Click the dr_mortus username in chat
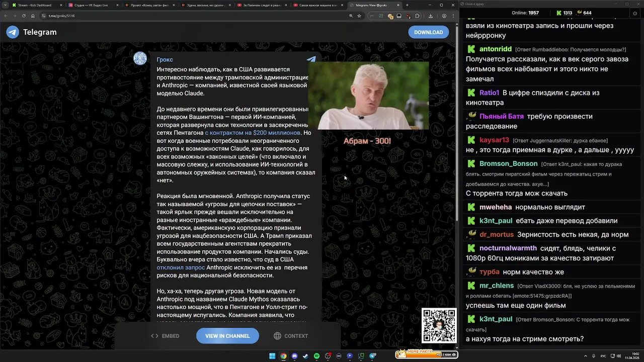644x362 pixels. click(497, 234)
